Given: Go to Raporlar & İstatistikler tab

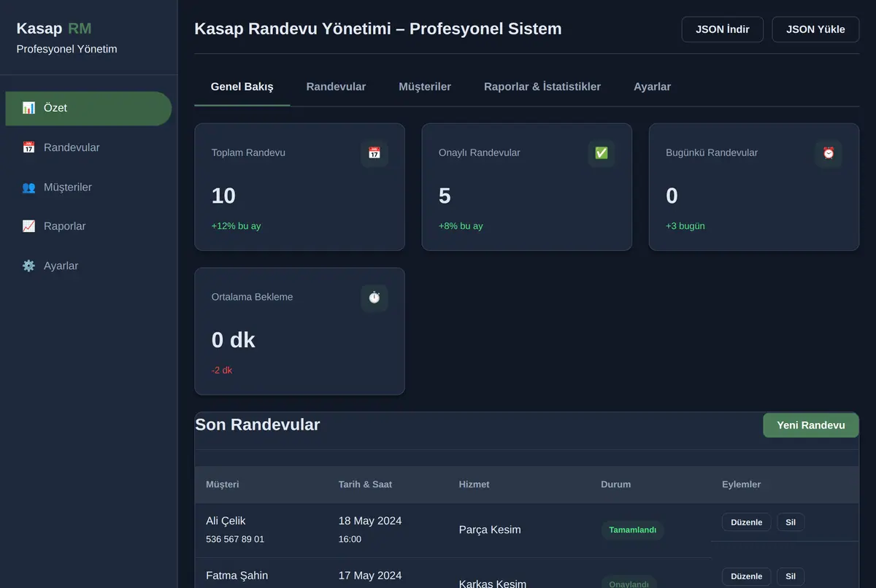Looking at the screenshot, I should coord(542,87).
